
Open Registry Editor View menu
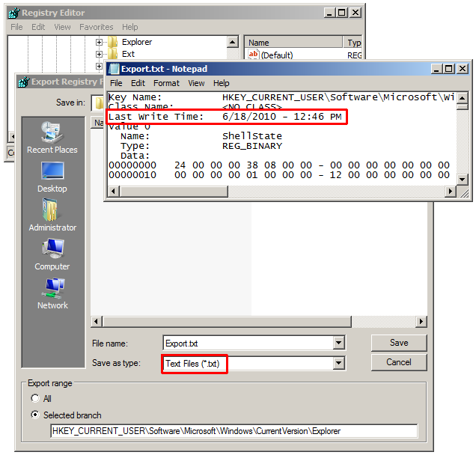[62, 27]
